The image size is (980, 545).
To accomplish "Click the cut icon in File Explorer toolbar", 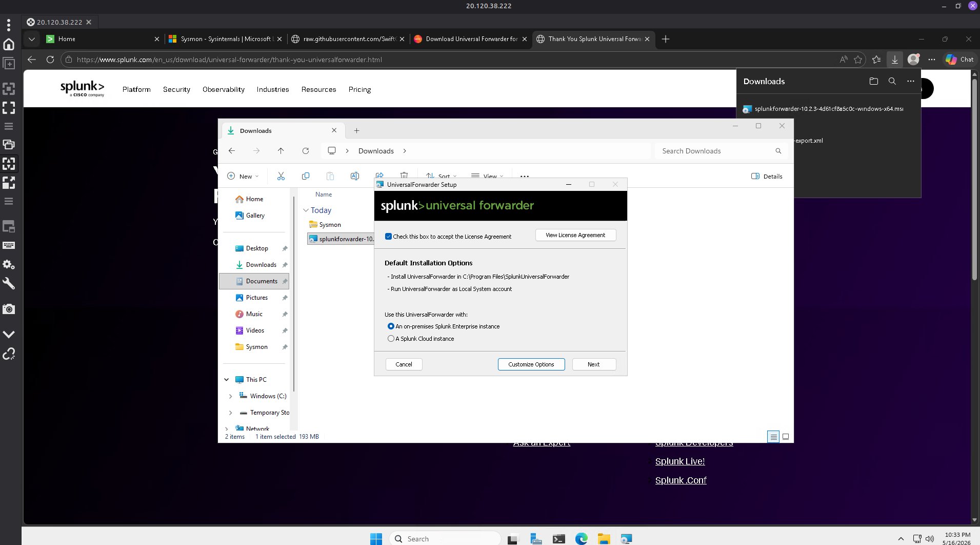I will (281, 176).
